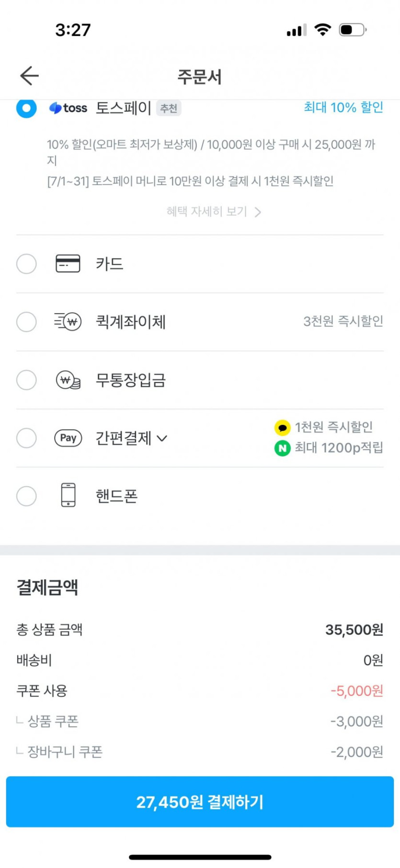Viewport: 400px width, 868px height.
Task: Select the 핸드폰 radio button
Action: (26, 496)
